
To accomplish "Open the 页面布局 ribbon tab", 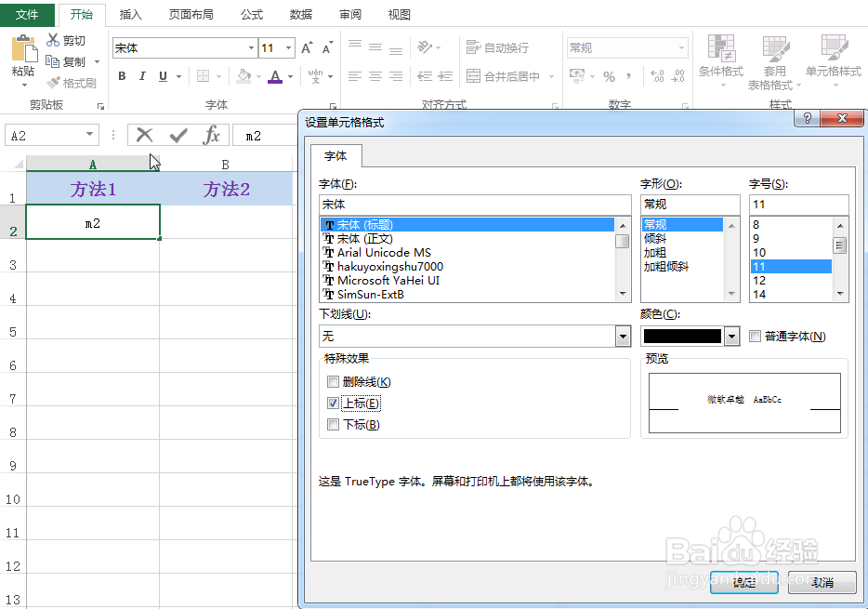I will (191, 14).
